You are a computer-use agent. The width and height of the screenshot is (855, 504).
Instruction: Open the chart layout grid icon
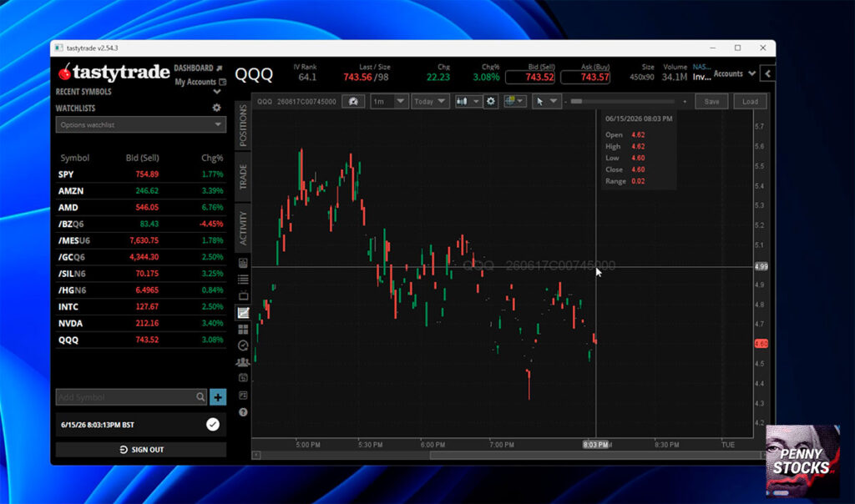pyautogui.click(x=510, y=101)
